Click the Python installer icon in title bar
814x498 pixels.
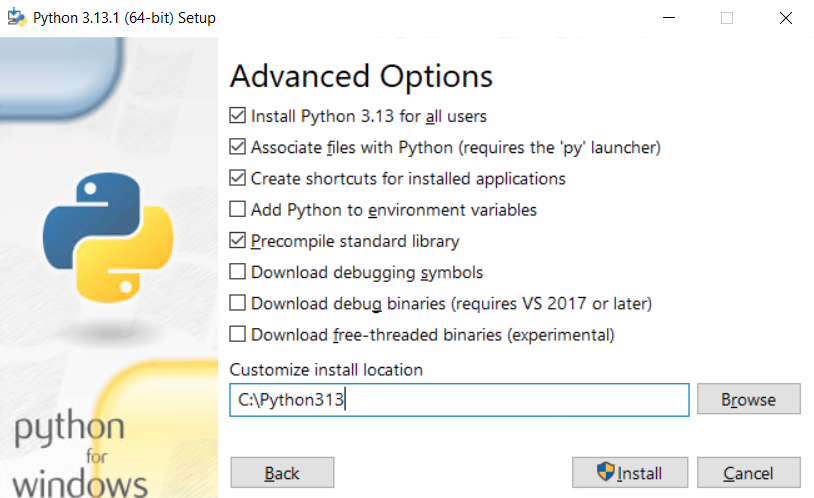(16, 18)
